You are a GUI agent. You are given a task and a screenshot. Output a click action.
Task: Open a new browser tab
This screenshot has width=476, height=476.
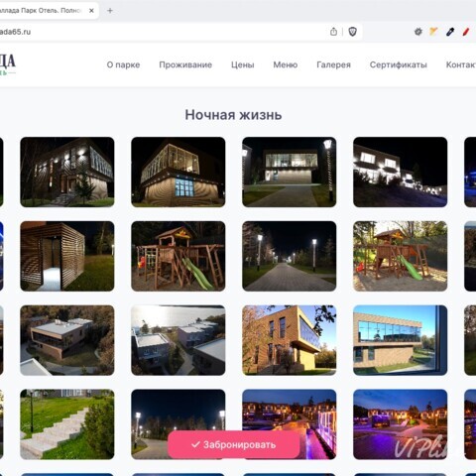point(110,11)
